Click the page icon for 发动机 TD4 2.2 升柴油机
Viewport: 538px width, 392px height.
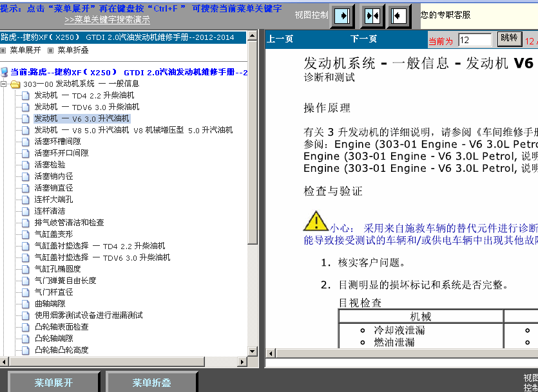point(26,96)
